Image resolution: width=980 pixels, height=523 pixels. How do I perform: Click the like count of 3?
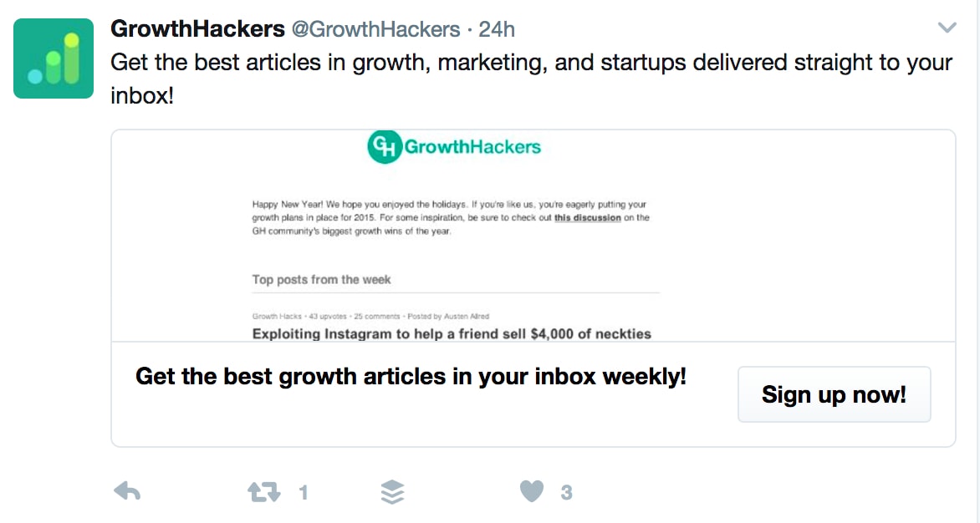[566, 494]
